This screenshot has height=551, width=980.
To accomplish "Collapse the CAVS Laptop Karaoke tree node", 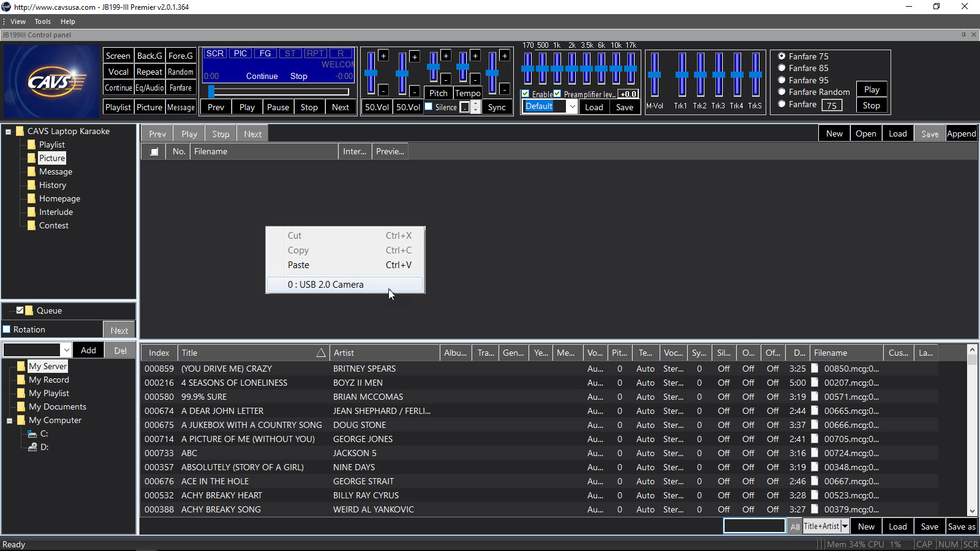I will 9,132.
